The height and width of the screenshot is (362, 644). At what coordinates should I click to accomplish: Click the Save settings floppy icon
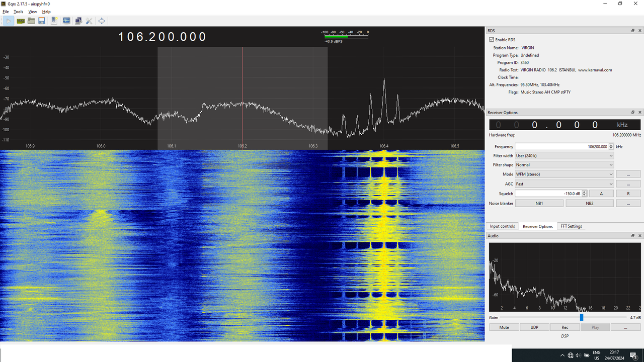pos(42,21)
